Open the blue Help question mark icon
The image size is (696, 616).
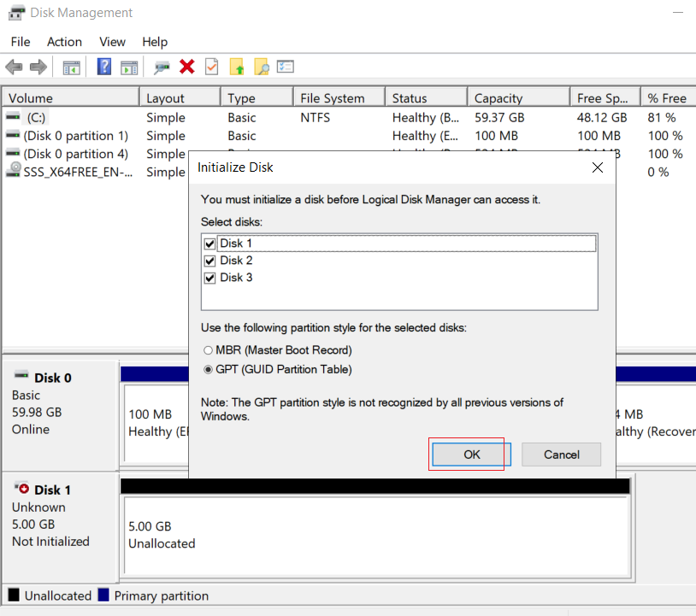103,67
